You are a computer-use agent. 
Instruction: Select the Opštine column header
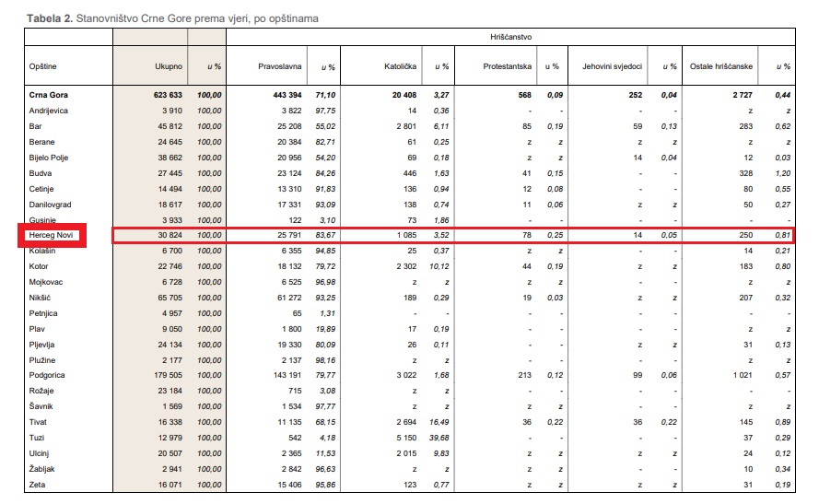click(x=43, y=67)
